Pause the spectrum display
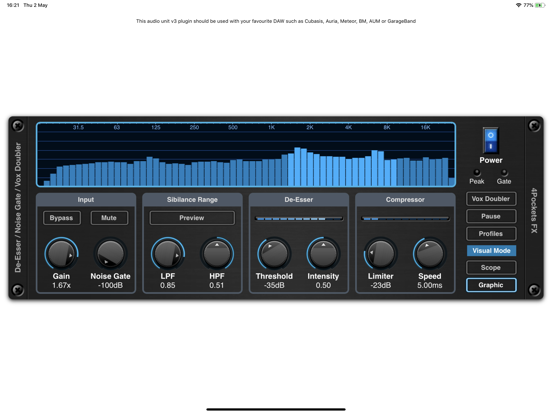The height and width of the screenshot is (414, 552). point(491,216)
